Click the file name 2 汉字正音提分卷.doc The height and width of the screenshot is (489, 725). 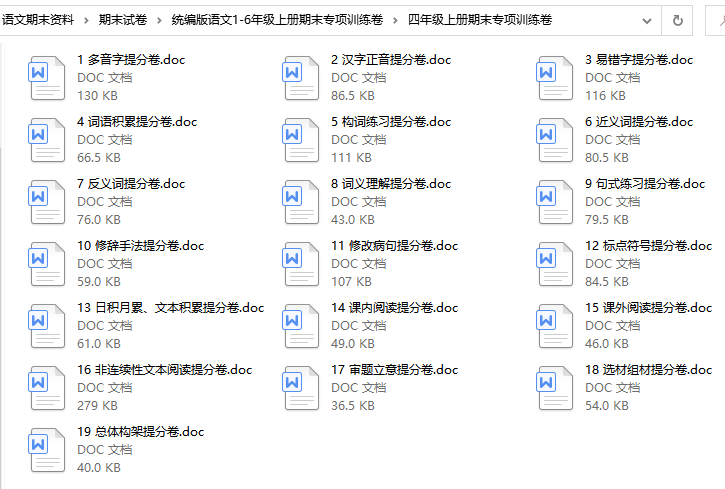click(391, 60)
